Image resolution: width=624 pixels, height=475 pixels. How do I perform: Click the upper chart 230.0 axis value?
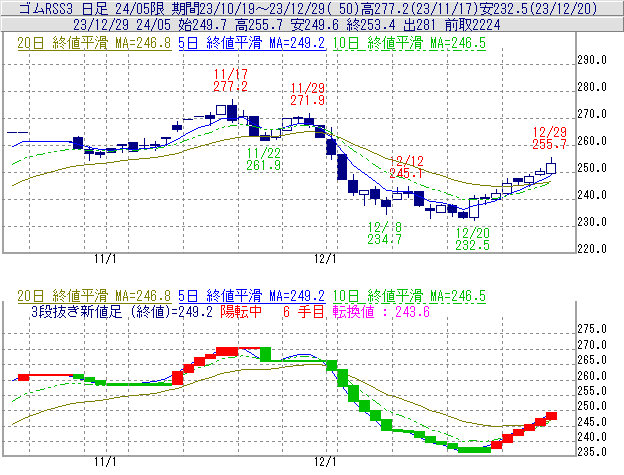coord(592,222)
